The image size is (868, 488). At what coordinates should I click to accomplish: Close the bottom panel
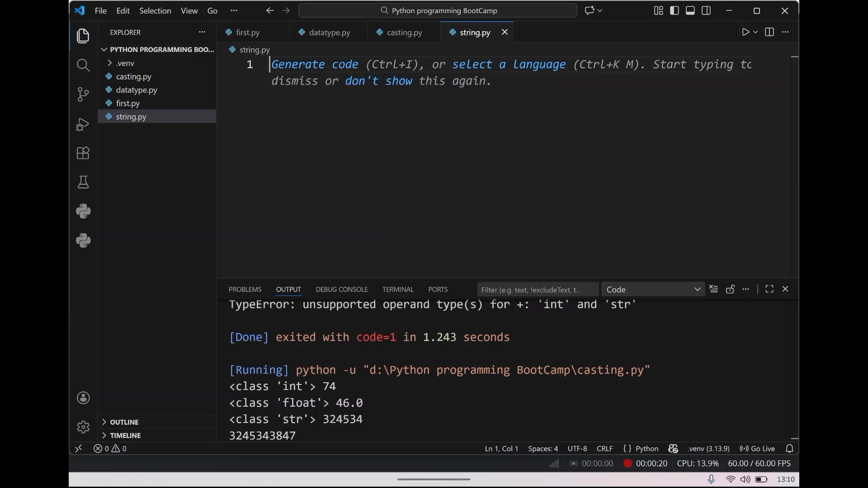785,289
